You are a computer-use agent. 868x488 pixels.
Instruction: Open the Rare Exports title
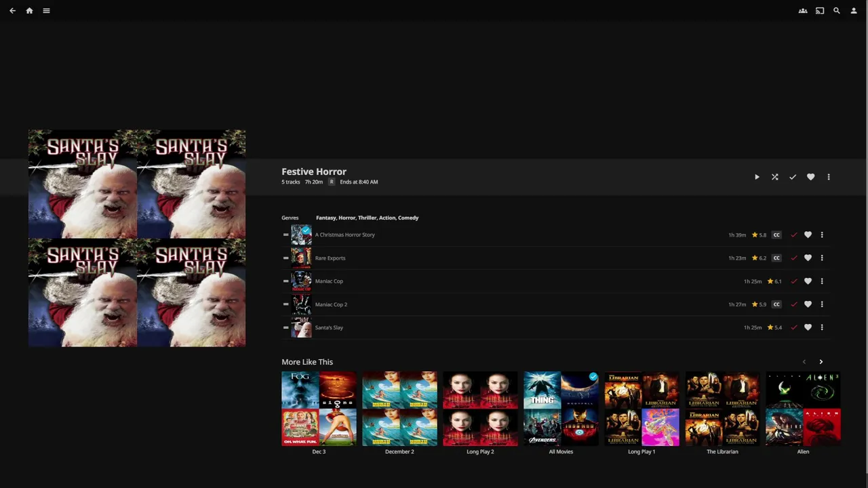(330, 258)
